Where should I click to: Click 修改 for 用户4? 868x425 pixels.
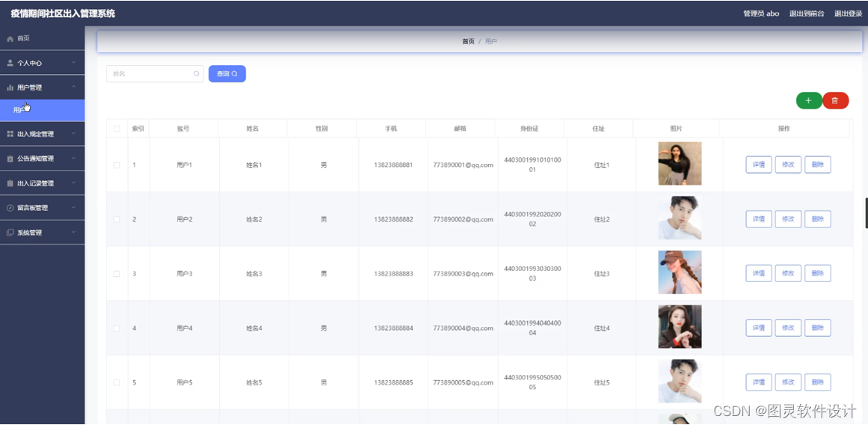tap(788, 328)
